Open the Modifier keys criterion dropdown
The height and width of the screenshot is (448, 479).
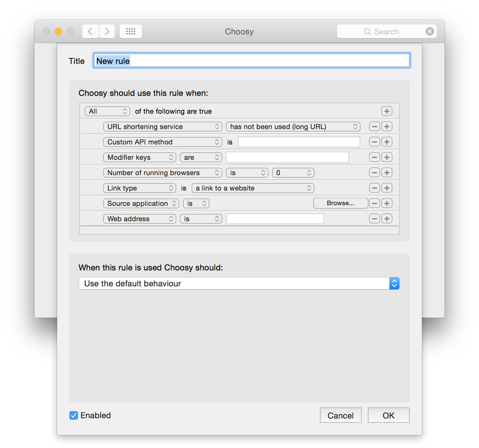click(140, 157)
